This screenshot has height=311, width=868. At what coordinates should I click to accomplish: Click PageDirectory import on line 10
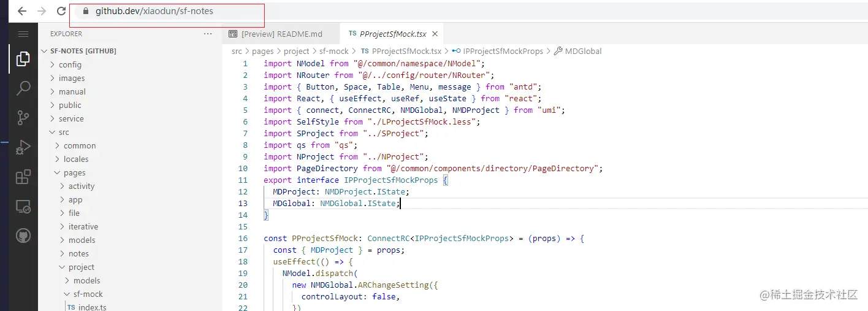[327, 168]
